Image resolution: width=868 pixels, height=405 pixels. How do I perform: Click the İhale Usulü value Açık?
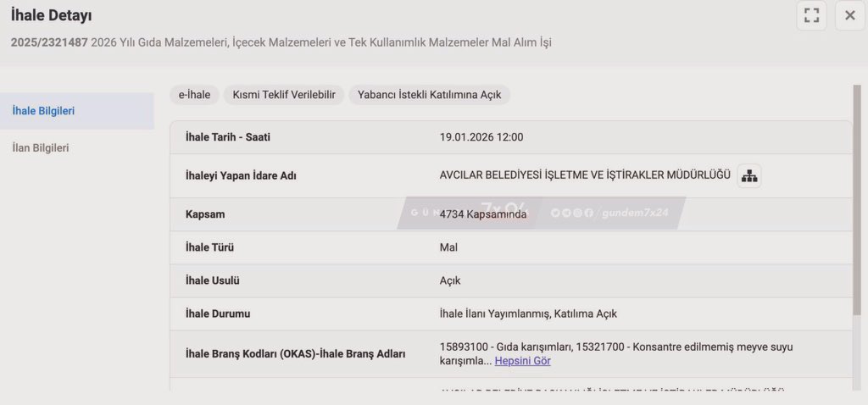450,280
